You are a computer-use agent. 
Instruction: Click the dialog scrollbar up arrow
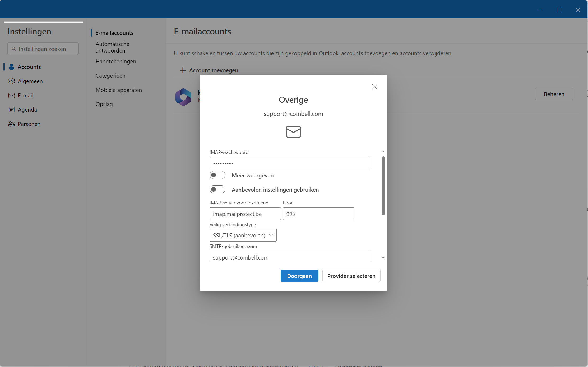coord(383,152)
